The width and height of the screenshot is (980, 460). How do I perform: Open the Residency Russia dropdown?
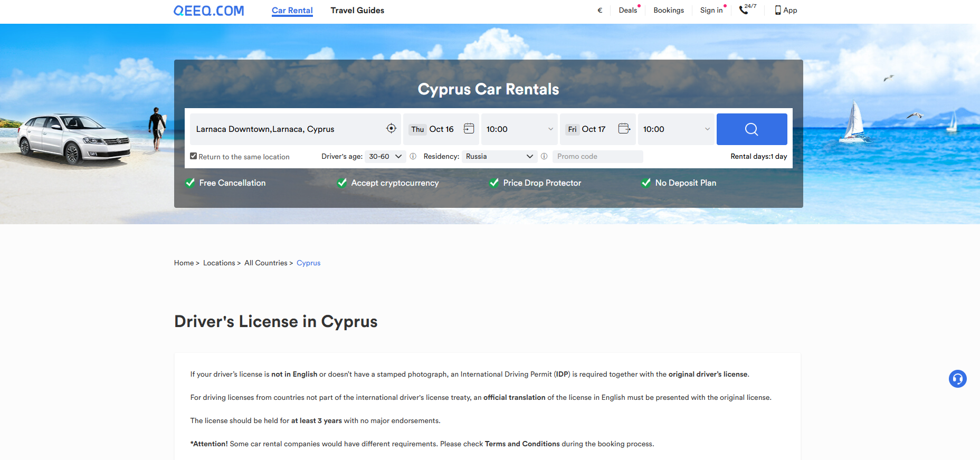point(499,157)
